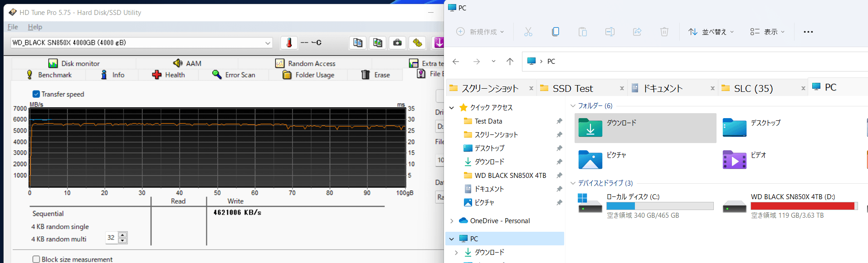The width and height of the screenshot is (868, 263).
Task: Open the 新規作成 dropdown in Explorer
Action: [480, 32]
